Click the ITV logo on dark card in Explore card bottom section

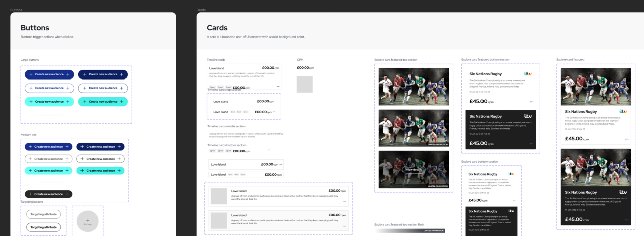tap(511, 211)
